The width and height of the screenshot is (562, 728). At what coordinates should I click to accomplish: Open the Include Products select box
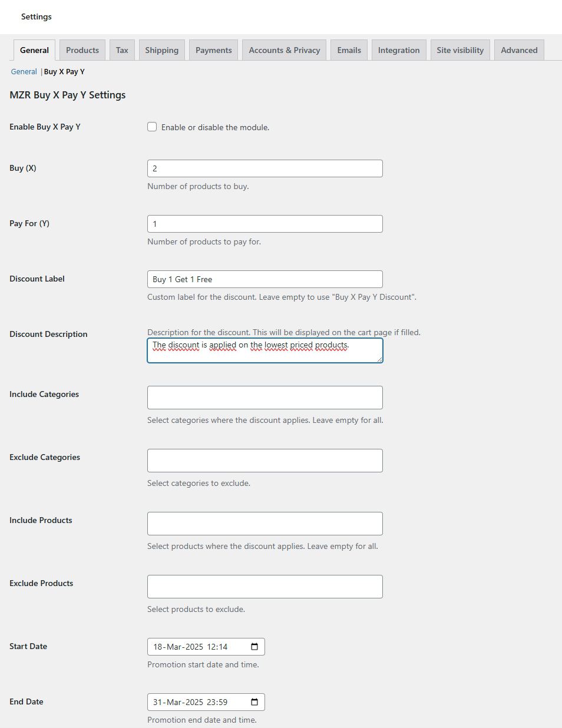pos(265,524)
